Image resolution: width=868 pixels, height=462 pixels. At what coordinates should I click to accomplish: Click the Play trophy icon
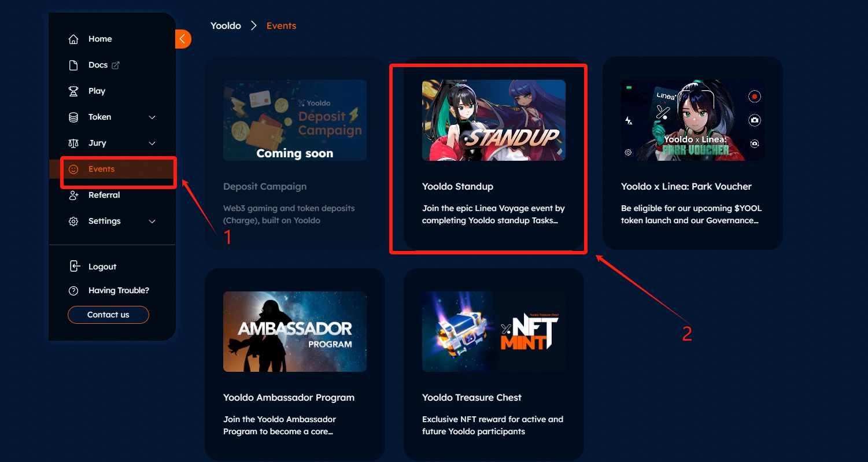pyautogui.click(x=73, y=91)
